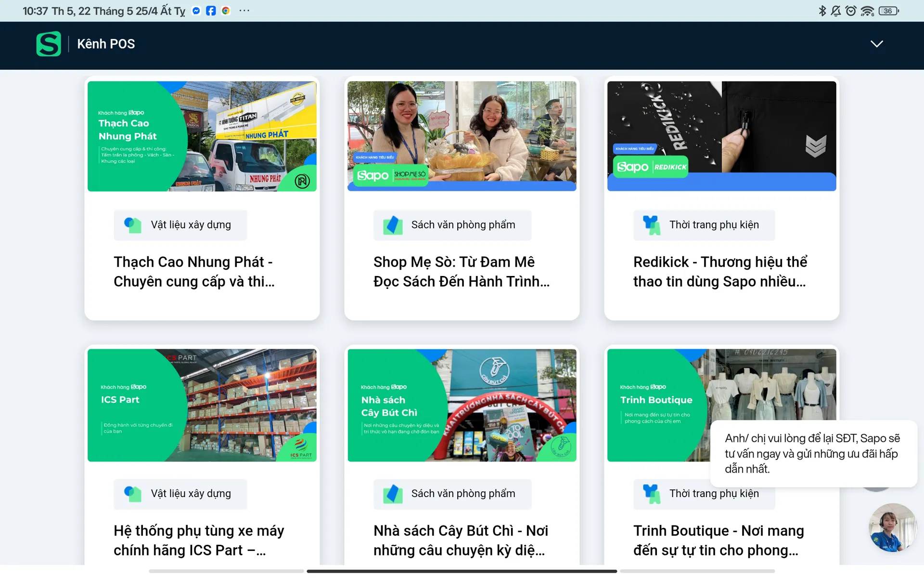Open Shop Mẹ Sò banner image
Viewport: 924px width, 578px height.
click(x=462, y=136)
